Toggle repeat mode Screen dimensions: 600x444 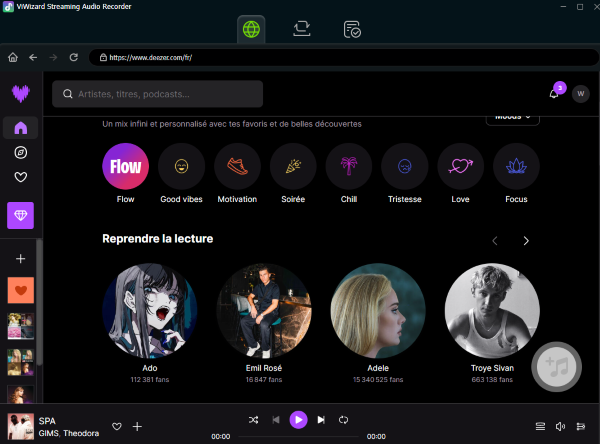tap(344, 420)
